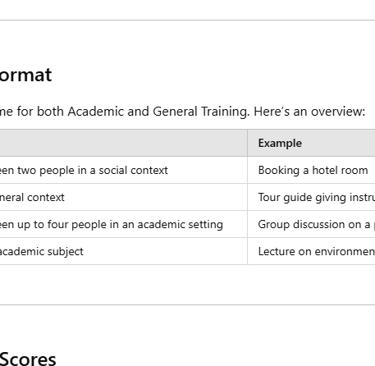The width and height of the screenshot is (375, 366).
Task: Click the 'two people in a social context' cell
Action: coord(123,170)
